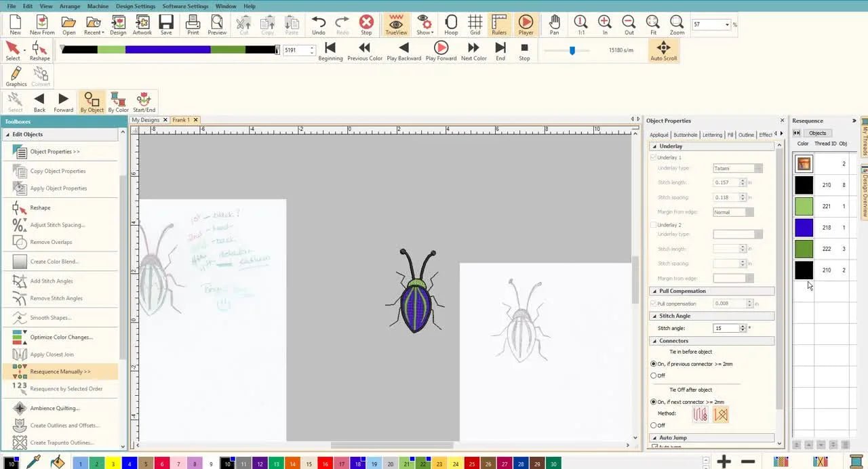Select the Pan tool
Viewport: 868px width, 469px height.
(555, 25)
